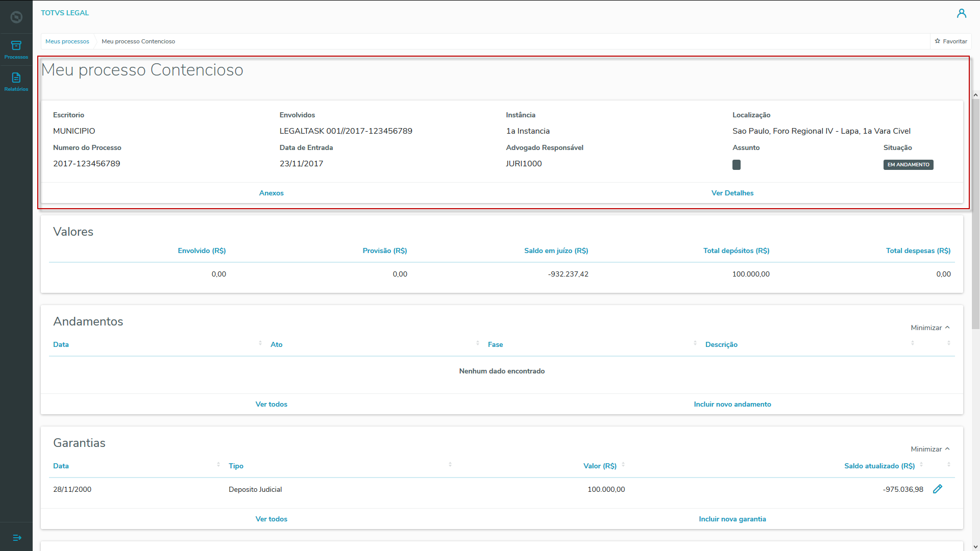
Task: Minimize the Andamentos section
Action: click(x=930, y=328)
